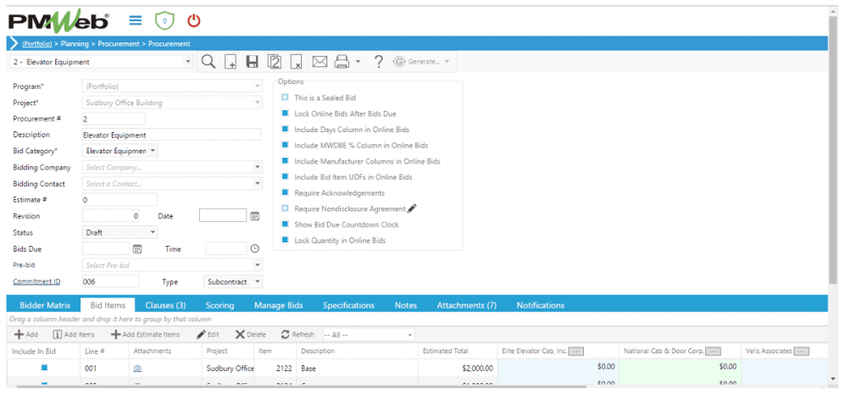Open the All filter dropdown in grid toolbar
Image resolution: width=868 pixels, height=400 pixels.
click(x=409, y=335)
